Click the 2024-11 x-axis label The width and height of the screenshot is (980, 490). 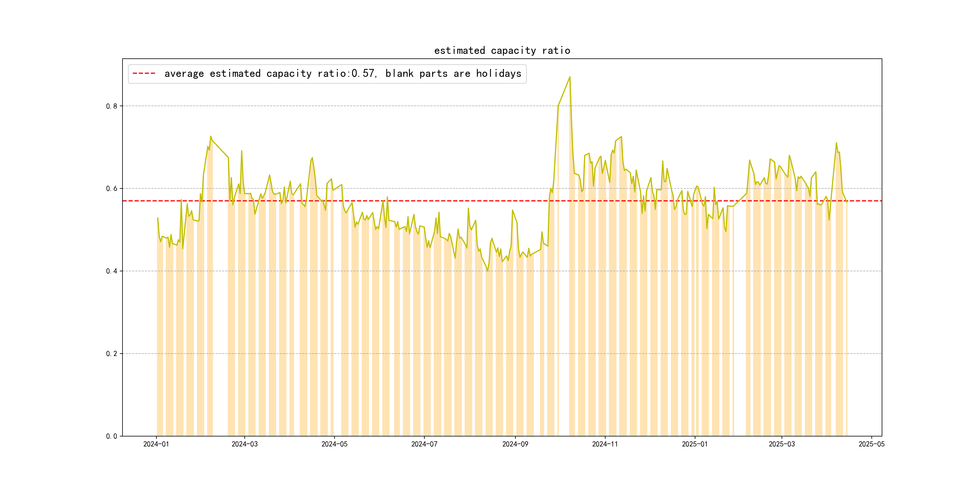[x=605, y=444]
